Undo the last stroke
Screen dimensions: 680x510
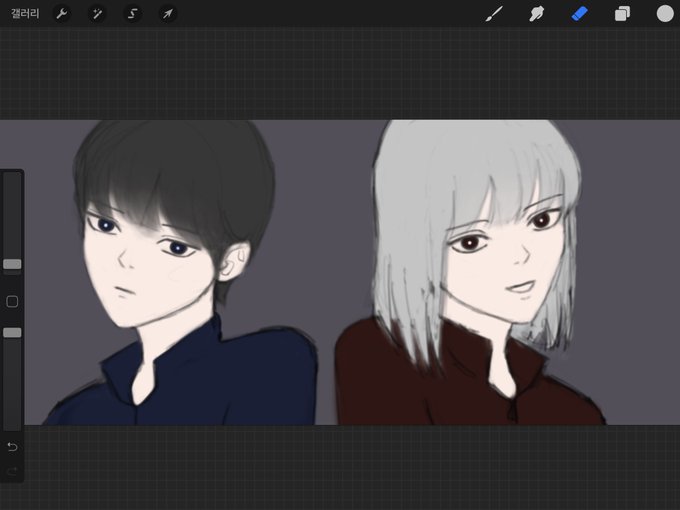(12, 447)
